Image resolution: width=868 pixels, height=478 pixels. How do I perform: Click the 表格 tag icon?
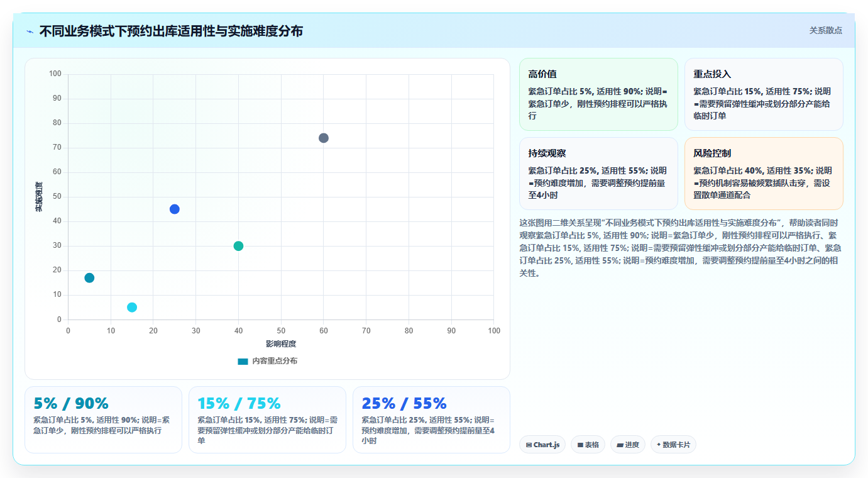[580, 445]
